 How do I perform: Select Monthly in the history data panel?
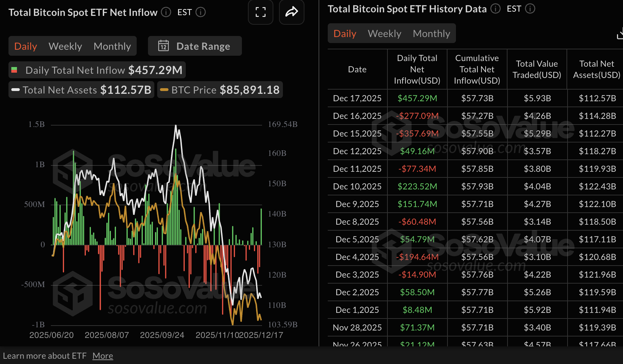(431, 33)
